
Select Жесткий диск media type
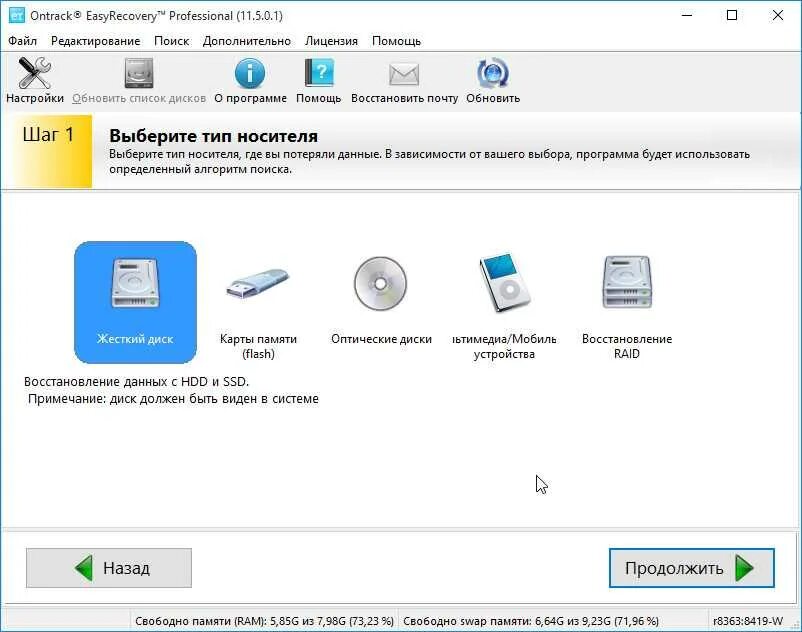click(136, 302)
